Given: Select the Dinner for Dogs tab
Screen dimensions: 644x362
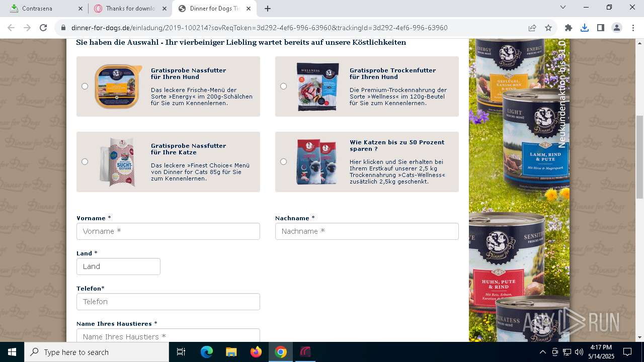Looking at the screenshot, I should coord(214,9).
